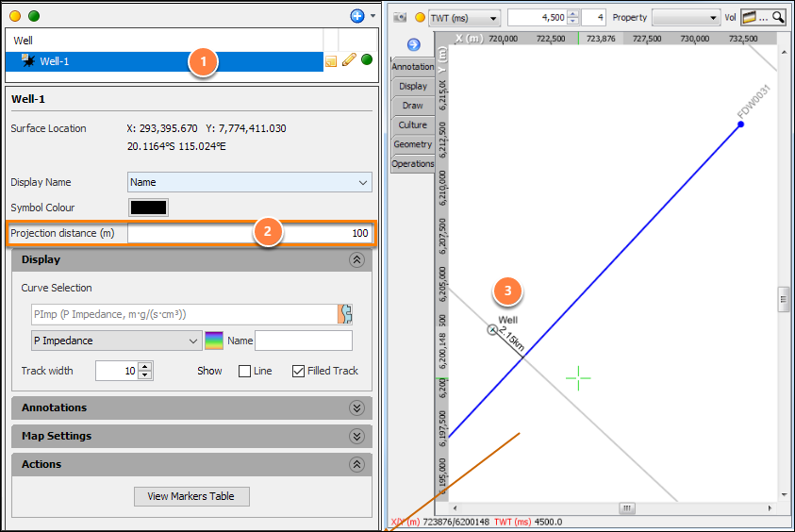
Task: Click the magnifier search icon in the map toolbar
Action: [778, 18]
